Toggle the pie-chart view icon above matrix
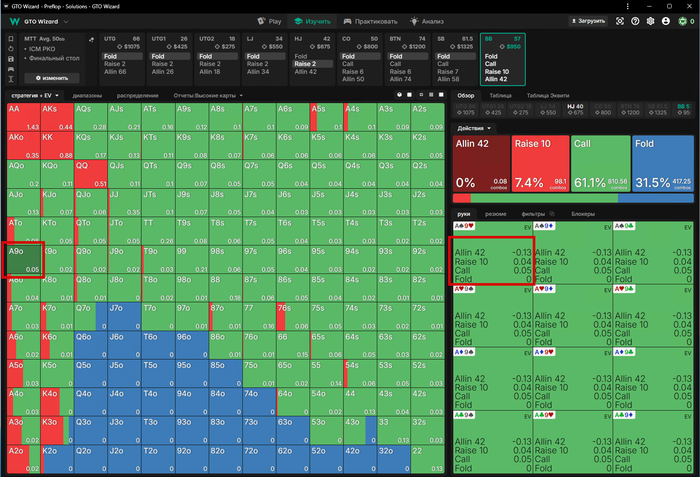Viewport: 700px width, 477px height. coord(400,95)
